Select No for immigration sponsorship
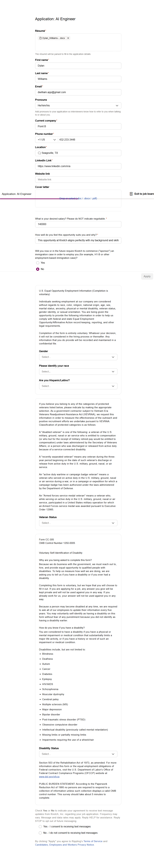Image resolution: width=154 pixels, height=868 pixels. click(x=38, y=269)
